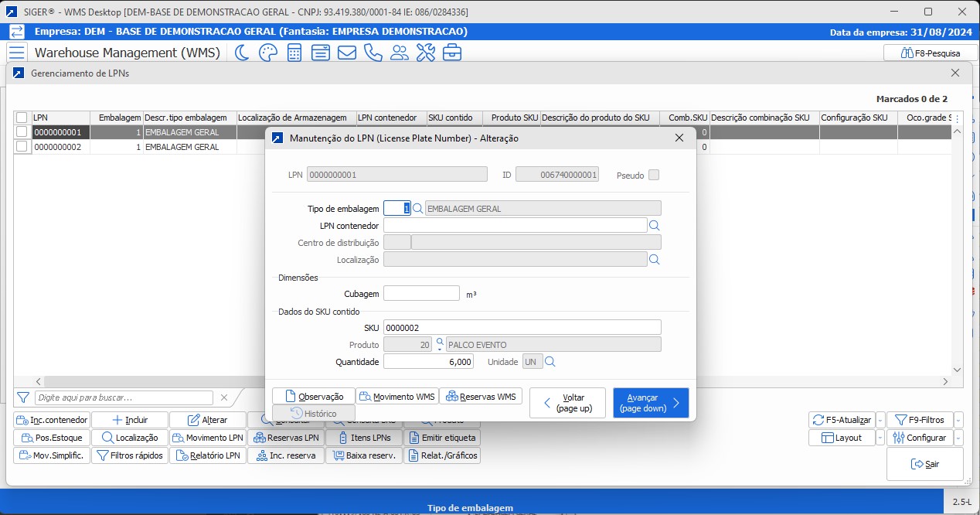Focus the Cubagem input field

[x=421, y=294]
